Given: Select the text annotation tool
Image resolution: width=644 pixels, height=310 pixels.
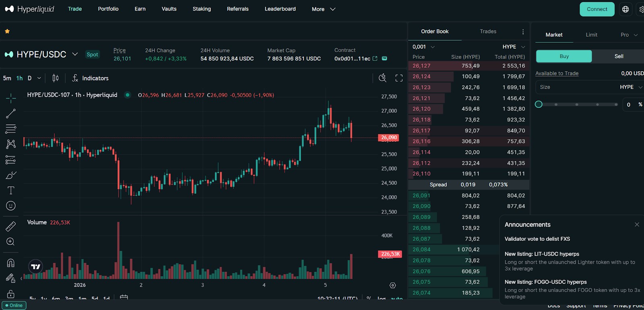Looking at the screenshot, I should [11, 190].
